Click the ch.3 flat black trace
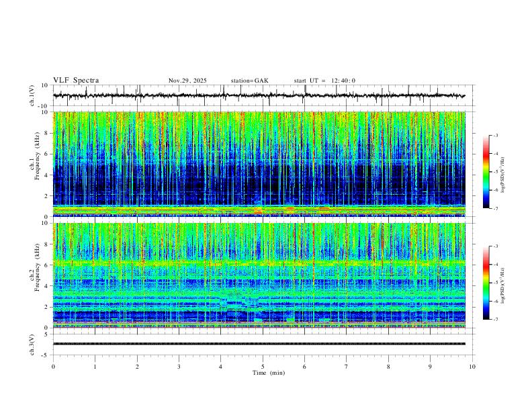 point(259,344)
